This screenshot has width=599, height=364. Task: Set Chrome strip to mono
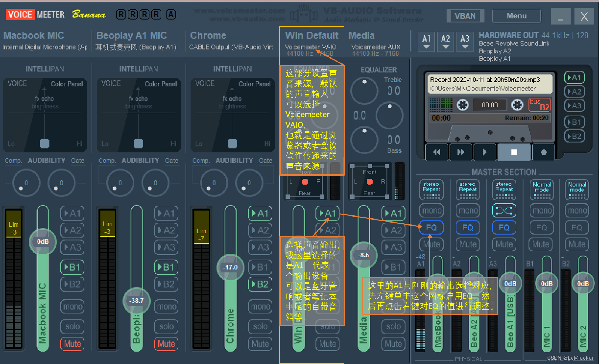[260, 307]
